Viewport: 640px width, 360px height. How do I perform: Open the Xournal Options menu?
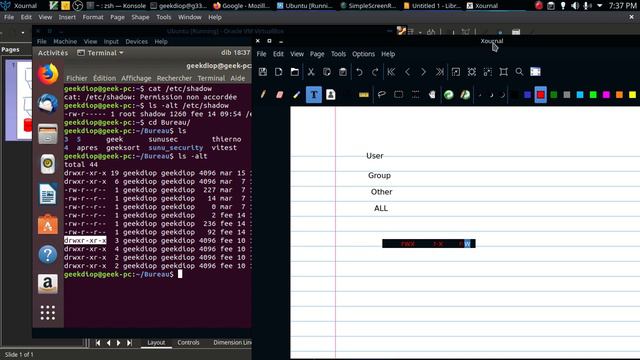(x=363, y=54)
